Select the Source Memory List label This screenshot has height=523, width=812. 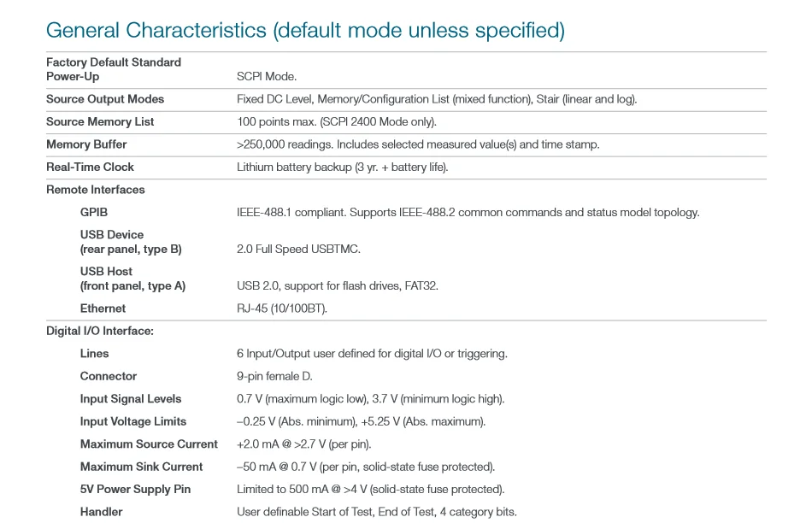[100, 122]
